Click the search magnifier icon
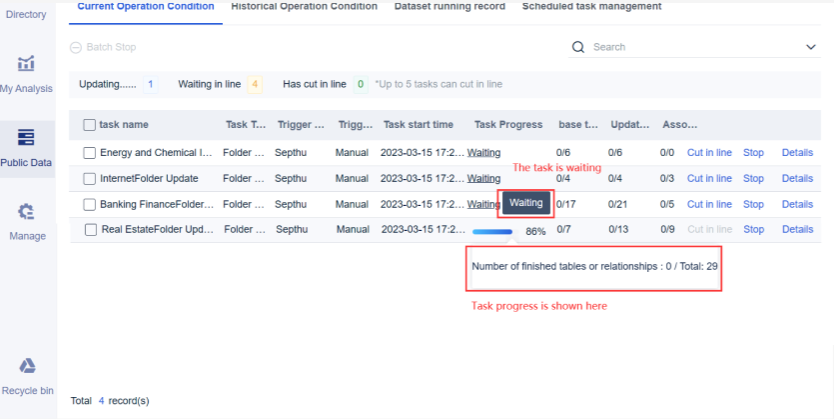The image size is (834, 419). point(578,47)
